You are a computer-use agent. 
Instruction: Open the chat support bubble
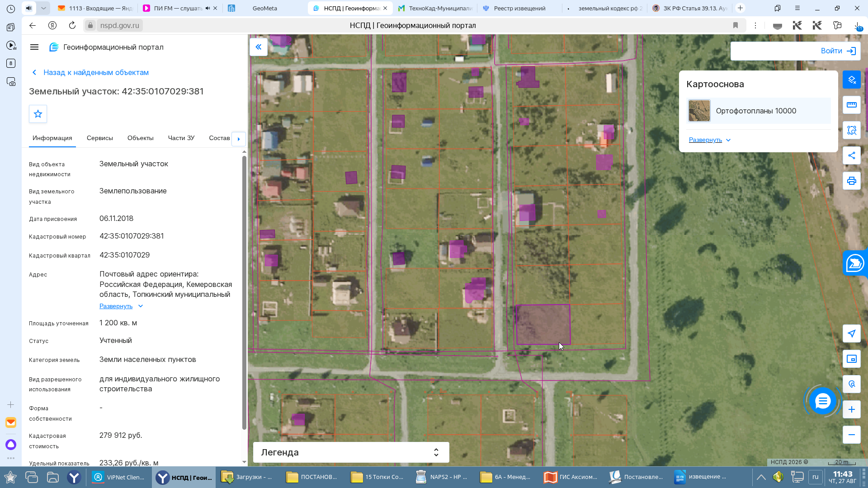click(823, 401)
